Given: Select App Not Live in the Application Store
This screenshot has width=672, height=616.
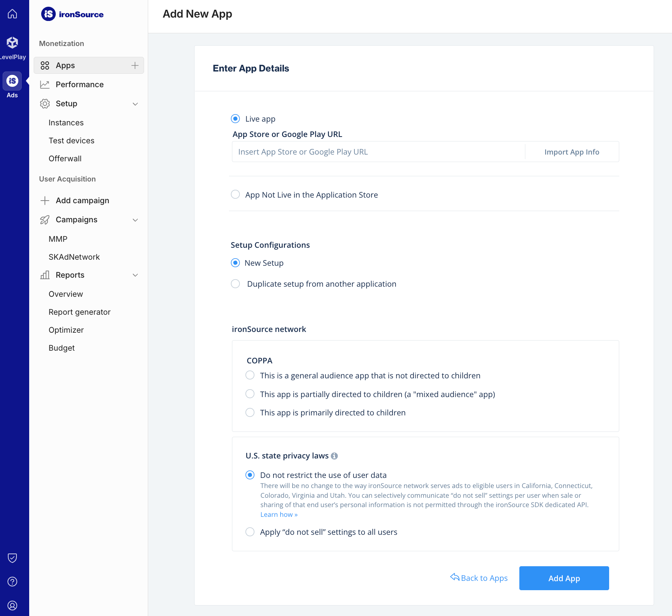Looking at the screenshot, I should click(235, 195).
